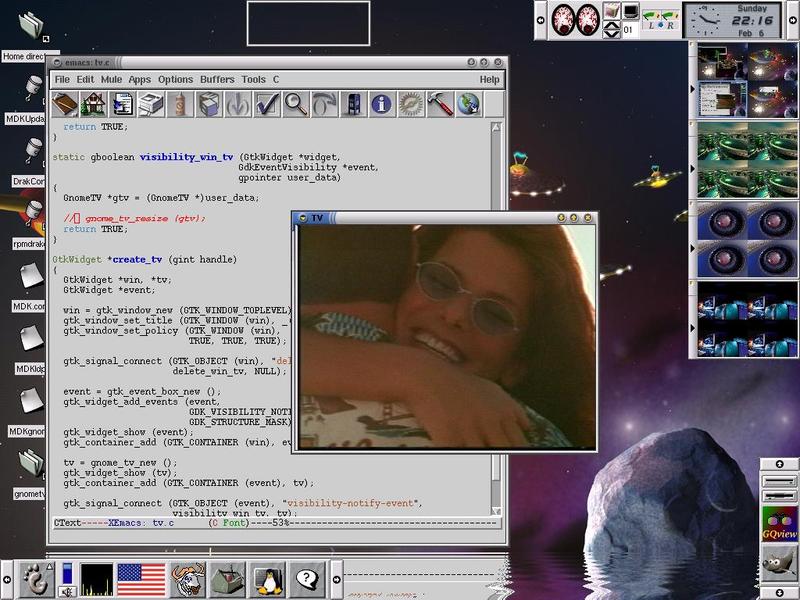This screenshot has width=800, height=600.
Task: Open the C menu in XEmacs
Action: tap(276, 80)
